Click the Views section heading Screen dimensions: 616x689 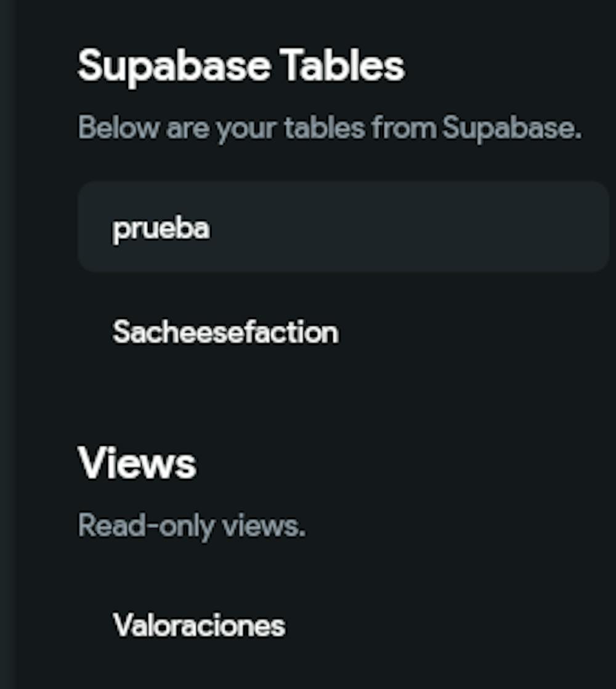click(x=137, y=465)
